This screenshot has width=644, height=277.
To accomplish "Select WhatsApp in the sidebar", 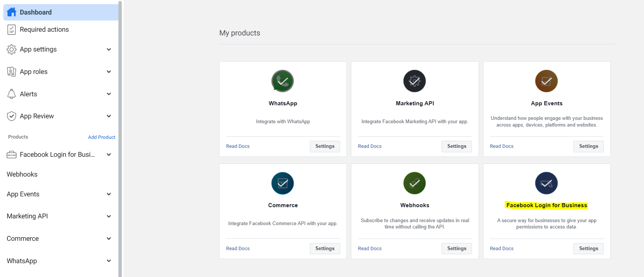I will click(22, 261).
